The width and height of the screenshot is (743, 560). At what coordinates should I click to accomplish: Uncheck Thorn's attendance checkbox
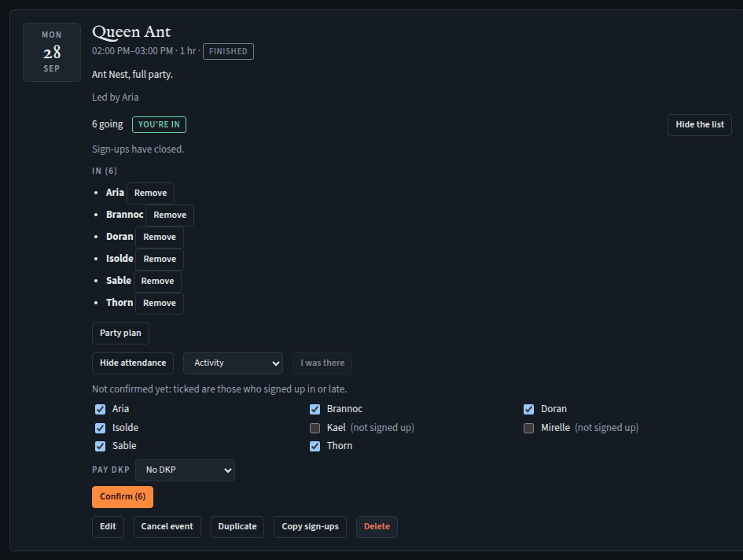[x=314, y=446]
